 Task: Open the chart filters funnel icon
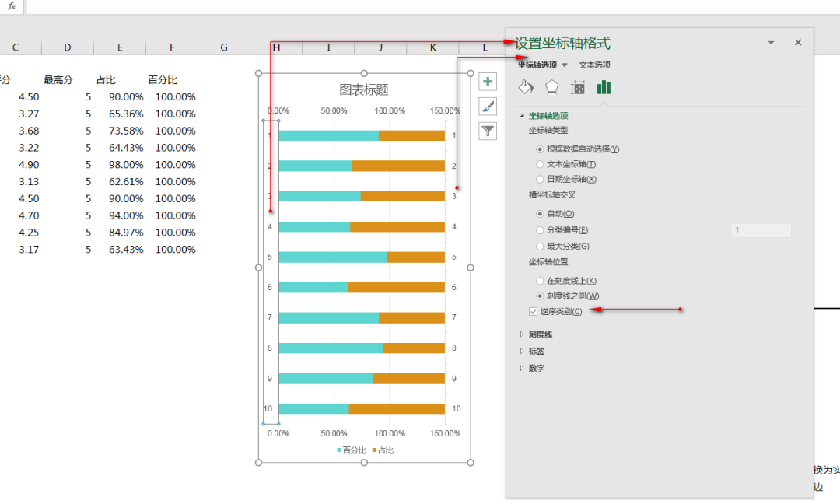pyautogui.click(x=488, y=131)
